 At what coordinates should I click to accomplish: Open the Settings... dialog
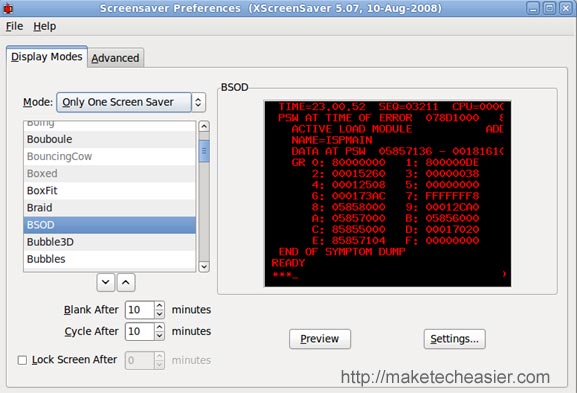[454, 339]
